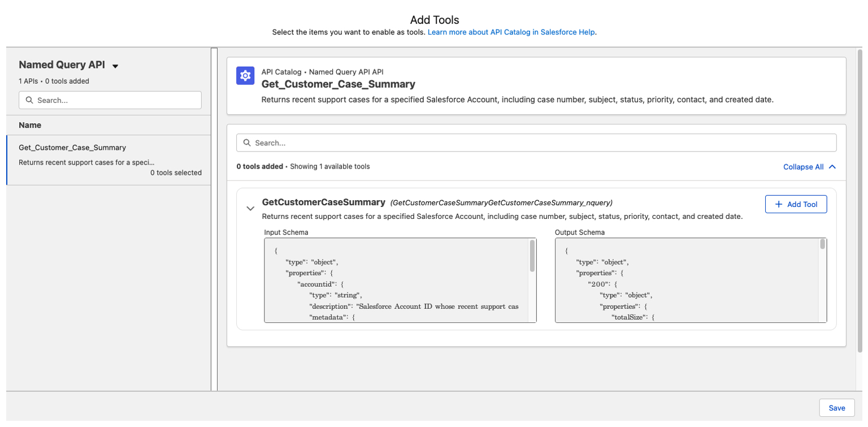Viewport: 868px width, 427px height.
Task: Click the GetCustomerCaseSummary tool name
Action: tap(324, 202)
